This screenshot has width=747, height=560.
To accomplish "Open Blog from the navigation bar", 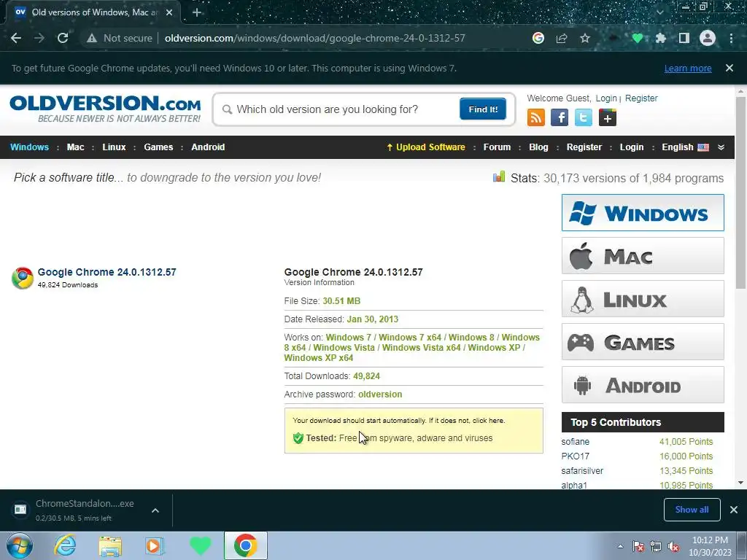I will 538,147.
